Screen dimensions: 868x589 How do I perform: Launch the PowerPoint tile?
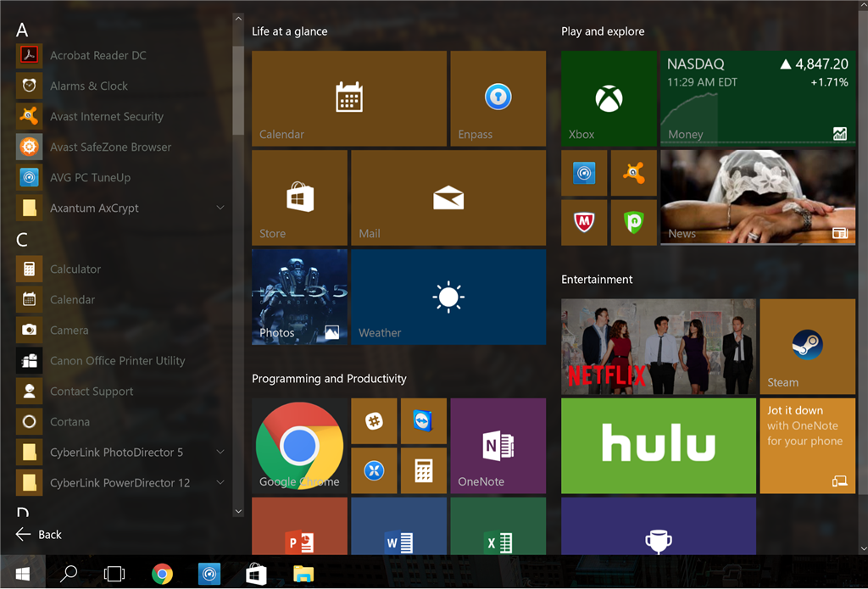pyautogui.click(x=299, y=526)
